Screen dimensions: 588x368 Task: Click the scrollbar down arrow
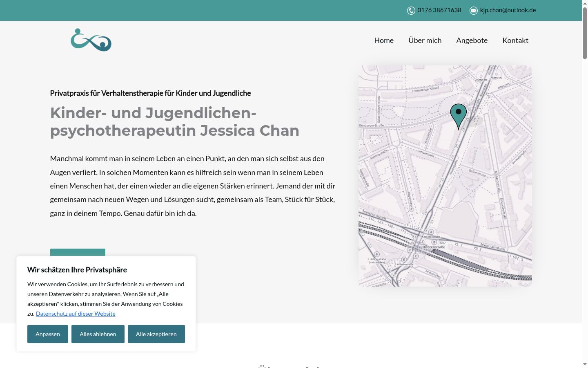pos(585,364)
